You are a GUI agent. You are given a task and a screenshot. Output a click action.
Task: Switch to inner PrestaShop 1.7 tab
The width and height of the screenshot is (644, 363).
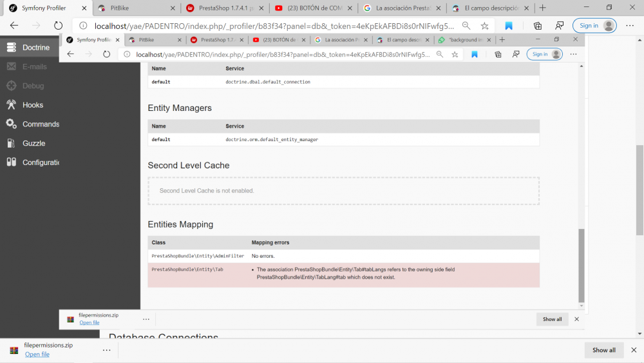tap(218, 40)
